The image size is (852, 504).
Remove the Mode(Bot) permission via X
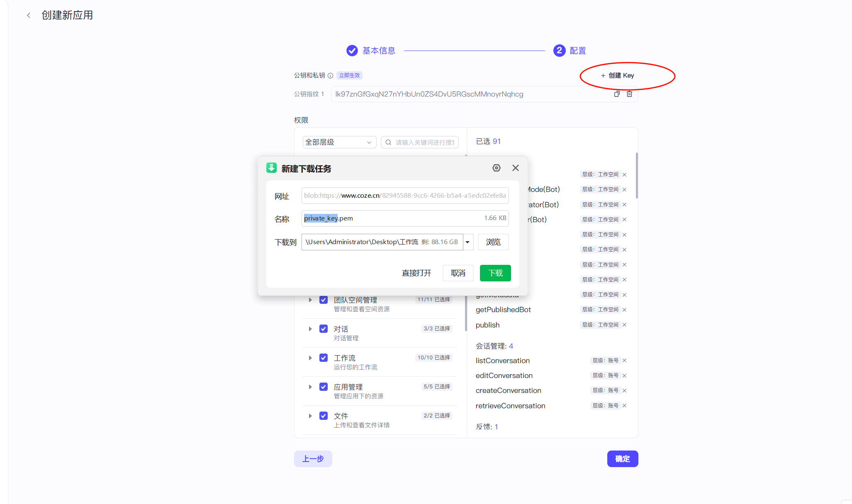[624, 189]
